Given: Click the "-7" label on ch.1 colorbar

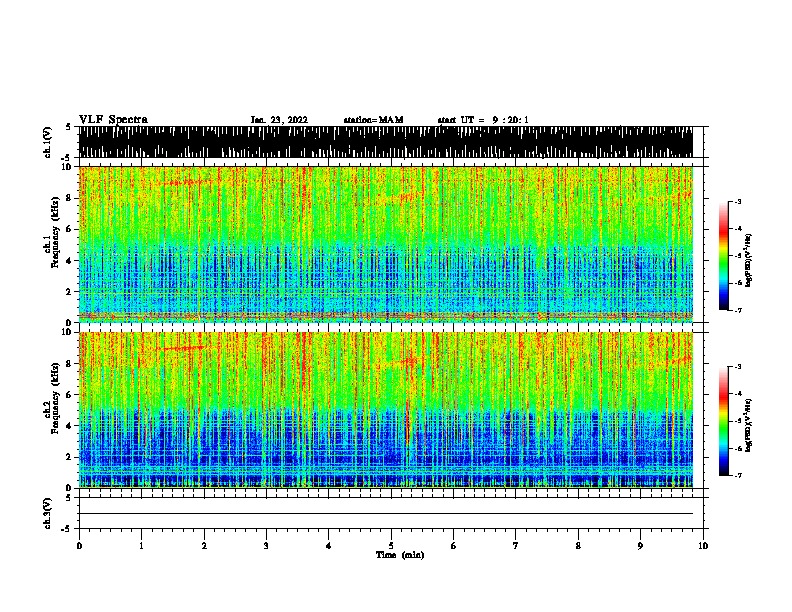Looking at the screenshot, I should 737,311.
